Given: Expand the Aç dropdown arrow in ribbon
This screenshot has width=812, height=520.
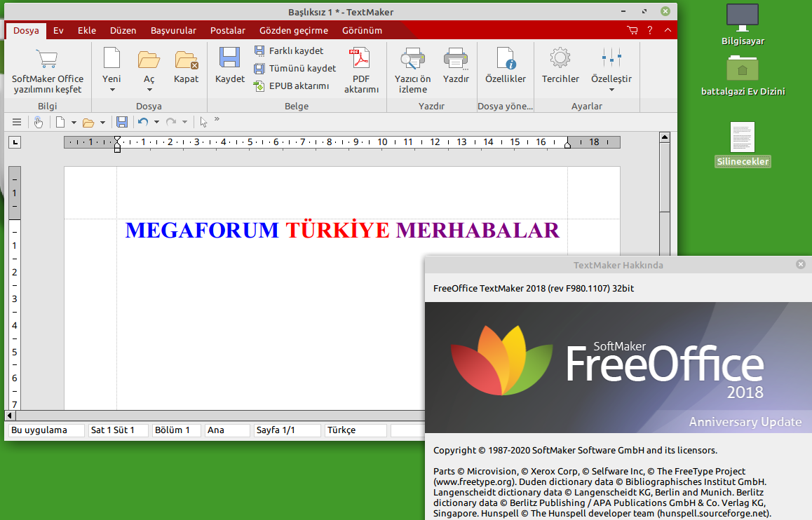Looking at the screenshot, I should [x=149, y=90].
